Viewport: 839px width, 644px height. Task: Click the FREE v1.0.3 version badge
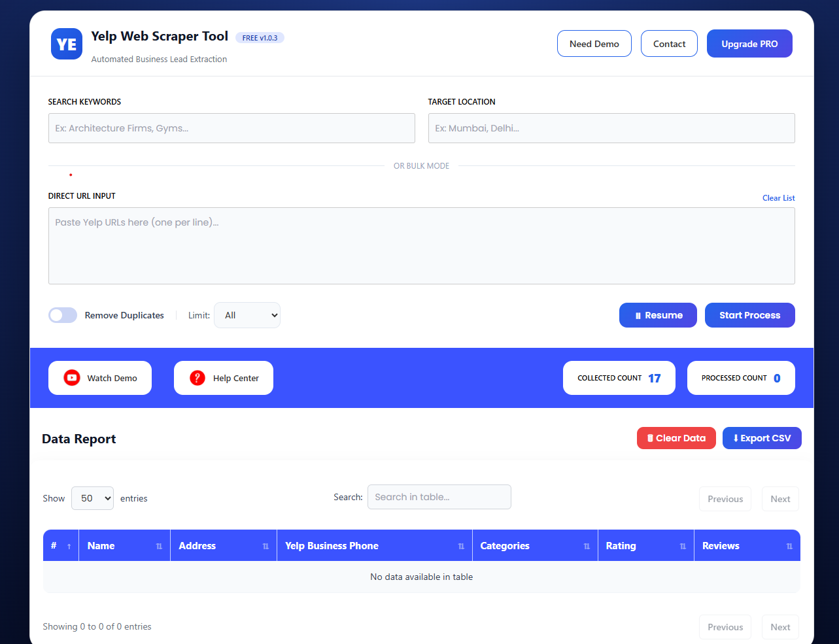[260, 37]
